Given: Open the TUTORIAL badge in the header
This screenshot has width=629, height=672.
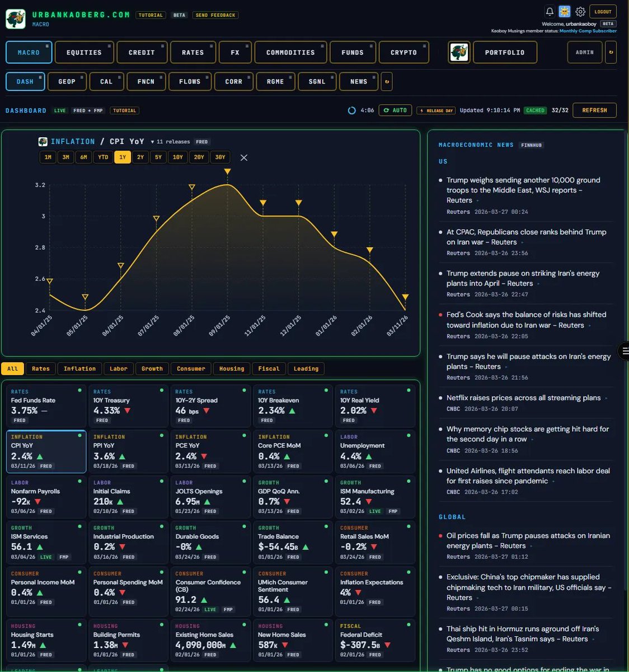Looking at the screenshot, I should 151,15.
